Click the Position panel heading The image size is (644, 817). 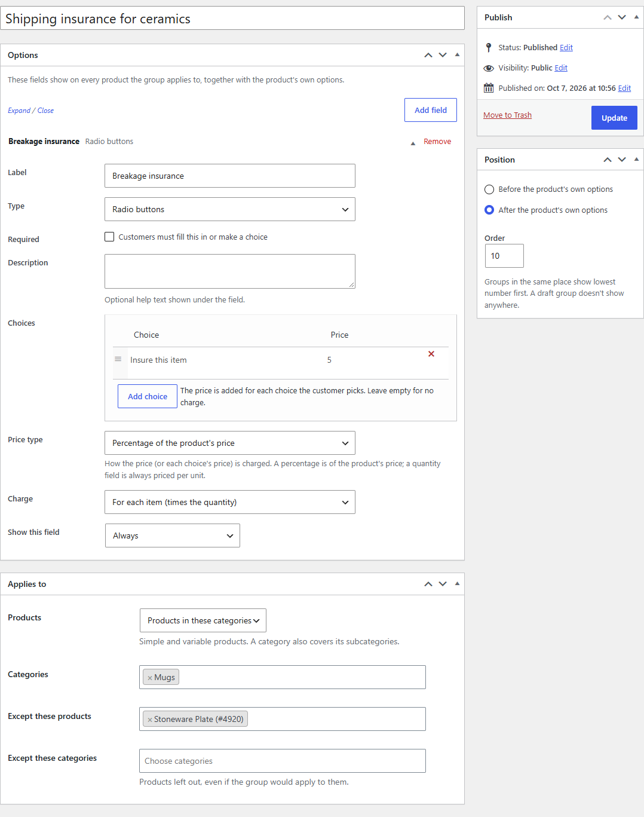(499, 160)
